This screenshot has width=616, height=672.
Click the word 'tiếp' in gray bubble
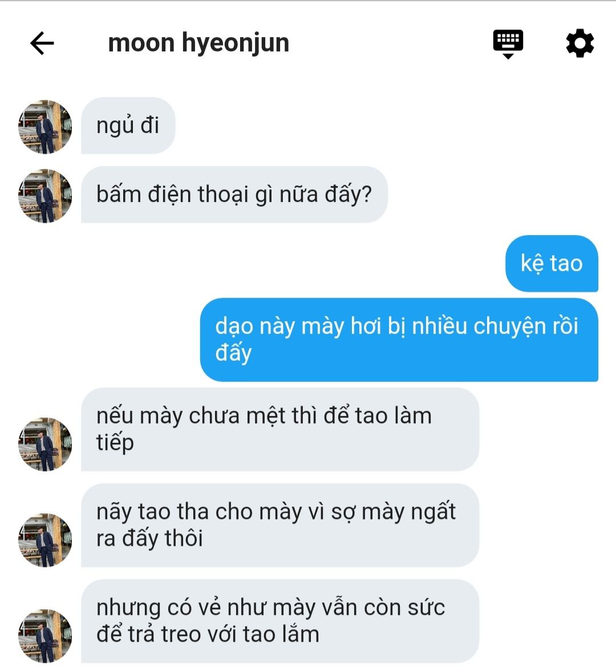coord(115,443)
